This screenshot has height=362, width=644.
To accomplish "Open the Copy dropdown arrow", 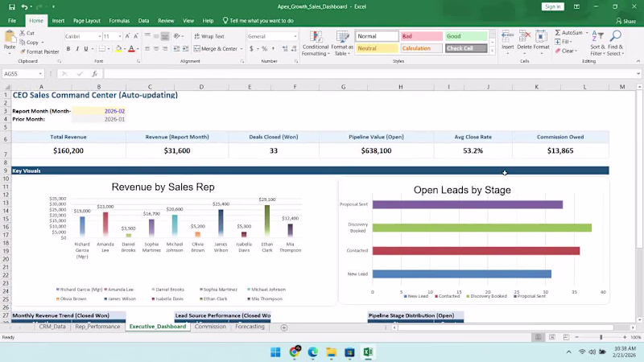I will pyautogui.click(x=43, y=43).
